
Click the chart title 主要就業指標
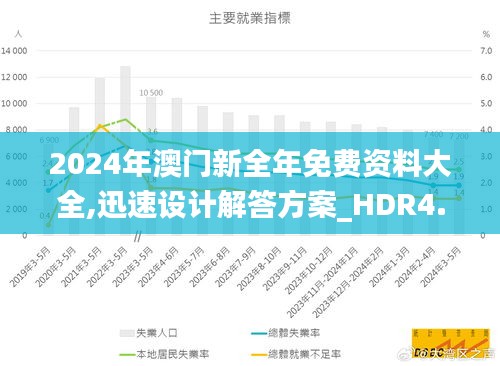click(x=250, y=18)
